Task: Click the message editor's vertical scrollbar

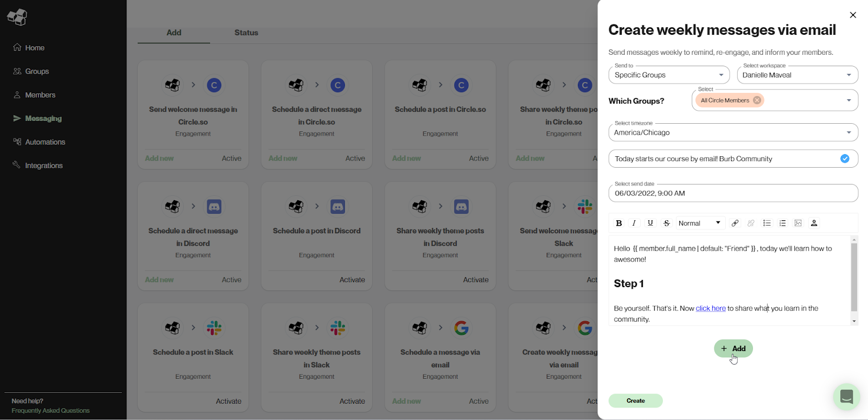Action: [854, 277]
